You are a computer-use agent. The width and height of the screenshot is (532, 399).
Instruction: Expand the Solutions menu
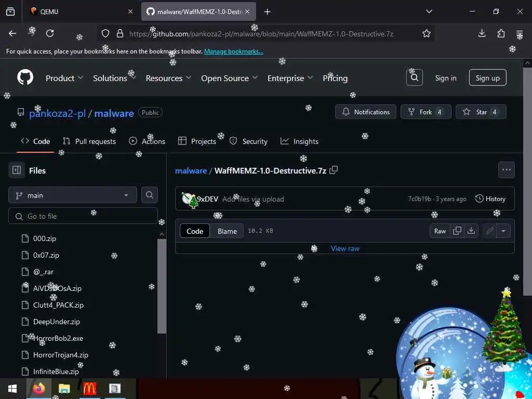[x=115, y=78]
